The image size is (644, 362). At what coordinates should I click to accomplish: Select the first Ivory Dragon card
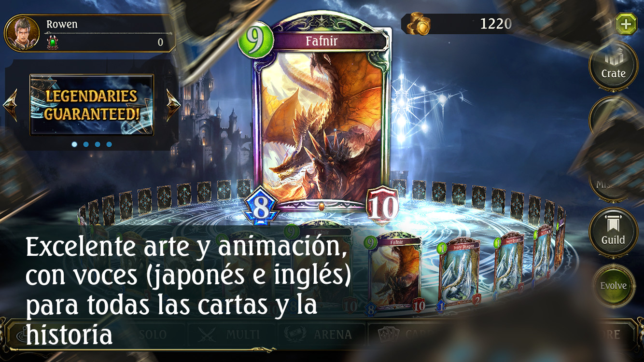click(x=460, y=274)
